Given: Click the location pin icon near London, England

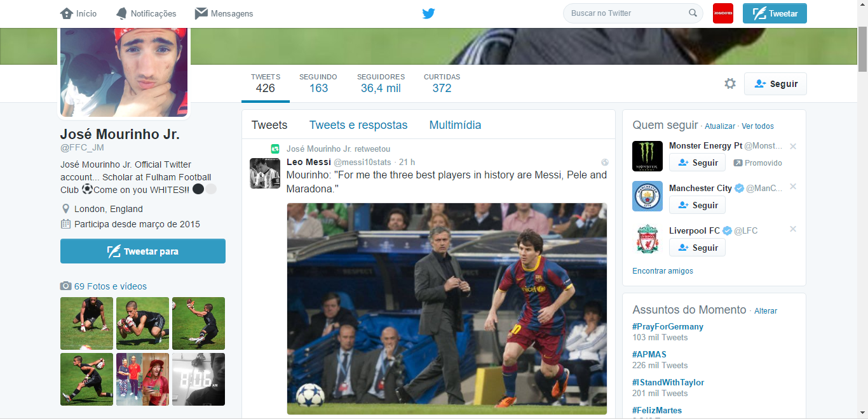Looking at the screenshot, I should click(x=65, y=208).
